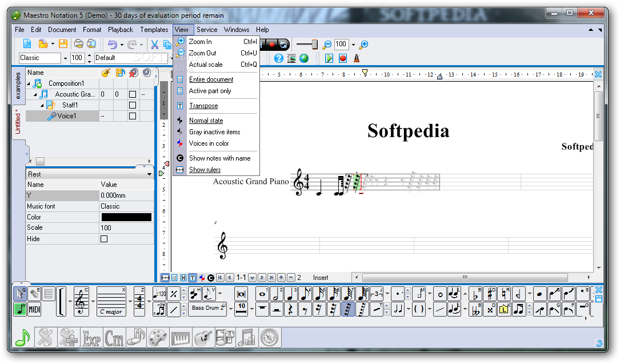Open the Classic music font dropdown
Screen dimensions: 620x364
(65, 58)
